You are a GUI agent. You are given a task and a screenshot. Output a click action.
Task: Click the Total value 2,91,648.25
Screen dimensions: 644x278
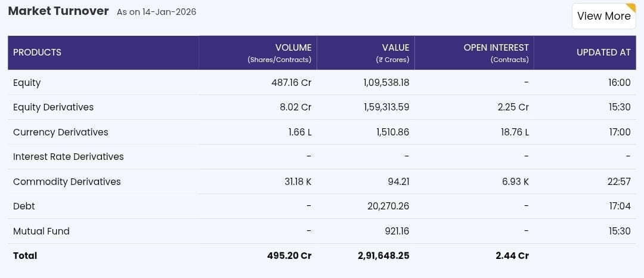point(383,256)
